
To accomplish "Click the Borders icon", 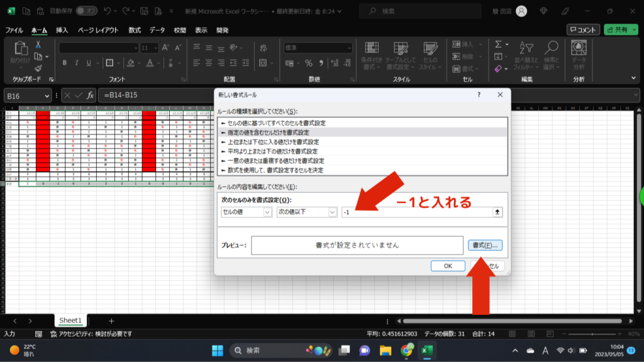I will point(109,63).
